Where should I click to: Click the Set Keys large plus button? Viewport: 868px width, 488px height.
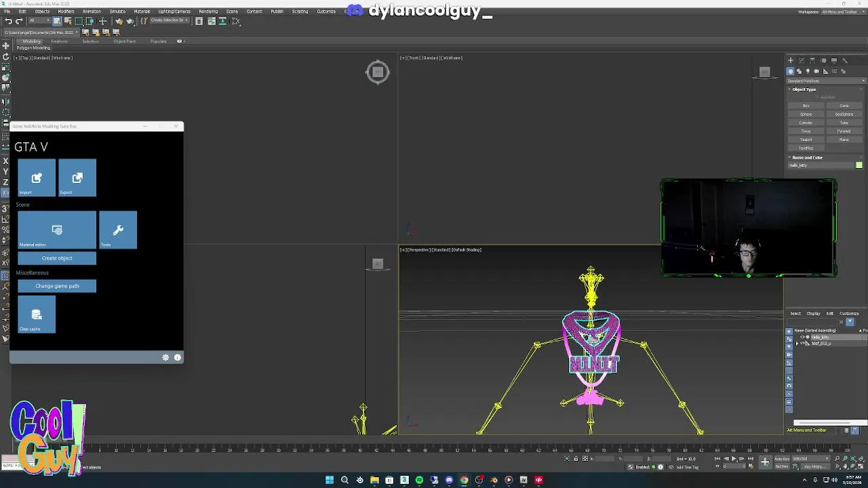click(765, 462)
